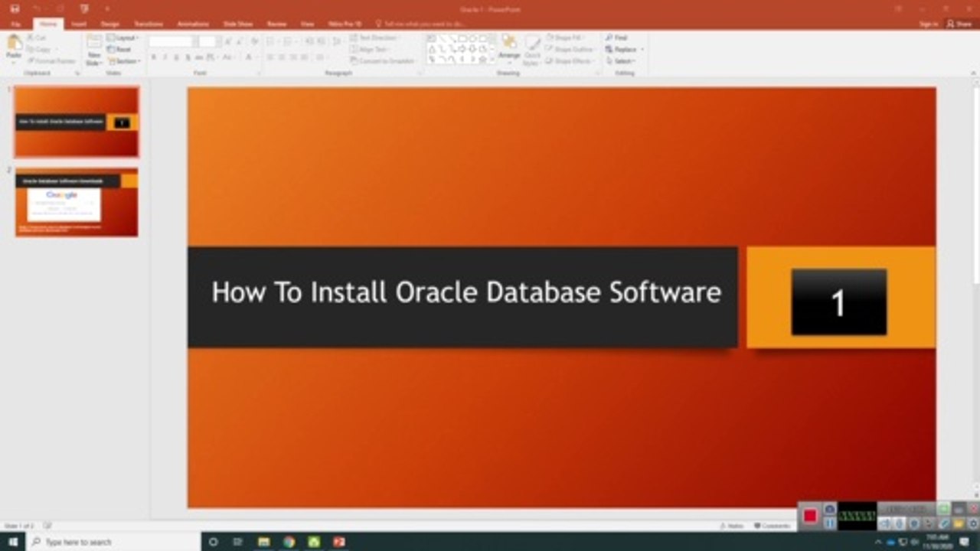Toggle Italic formatting
Screen dimensions: 980x551
[165, 57]
